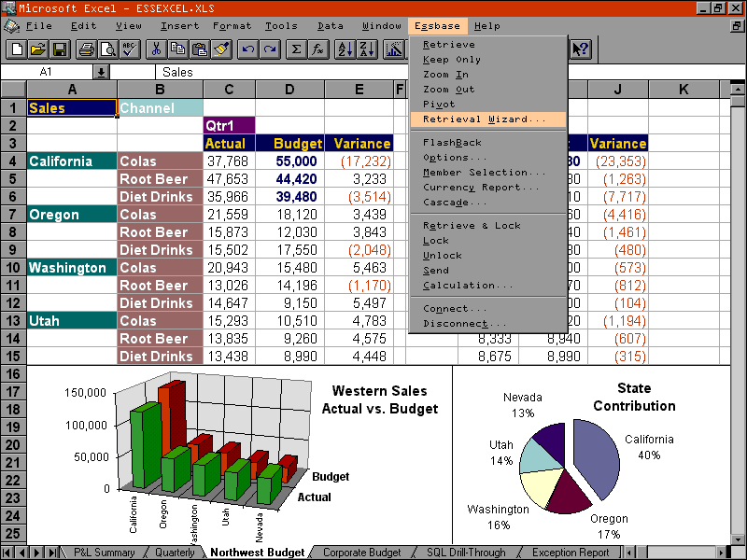Jump to first sheet tab arrow
Image resolution: width=747 pixels, height=560 pixels.
pyautogui.click(x=8, y=553)
